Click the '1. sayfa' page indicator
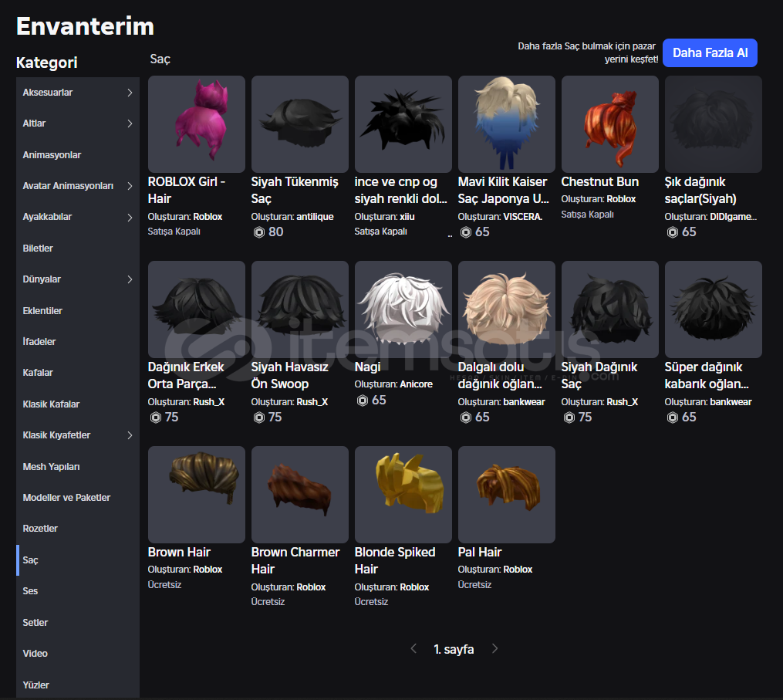Screen dimensions: 783x700 pos(454,650)
